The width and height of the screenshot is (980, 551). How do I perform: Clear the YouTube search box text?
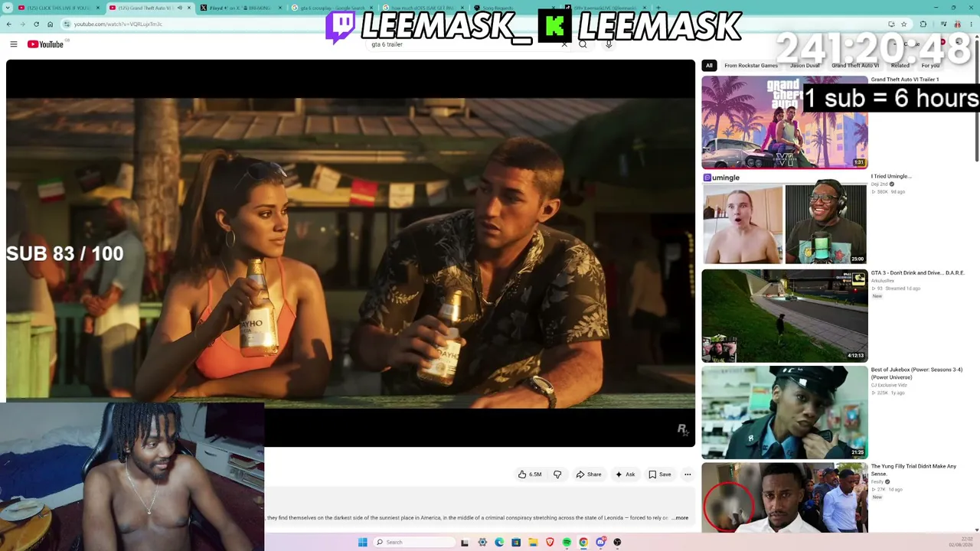(x=565, y=44)
